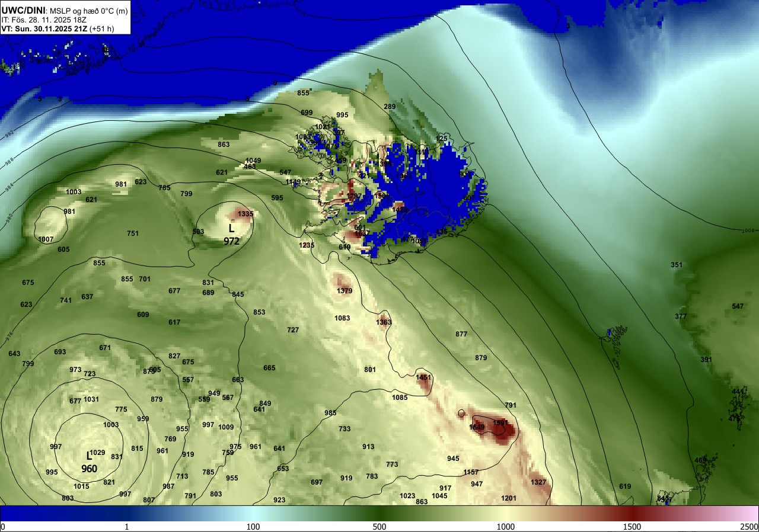Click the height value 775
The image size is (759, 532).
click(121, 409)
